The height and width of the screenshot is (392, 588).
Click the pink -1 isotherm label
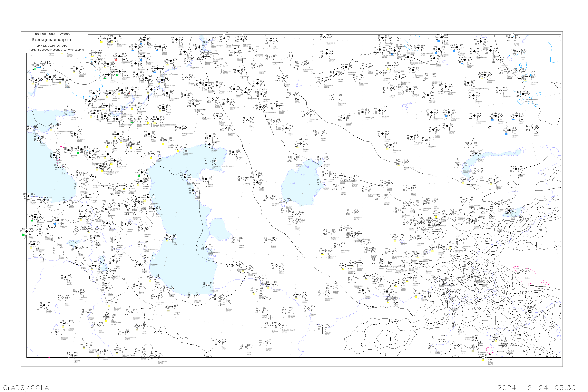[527, 284]
